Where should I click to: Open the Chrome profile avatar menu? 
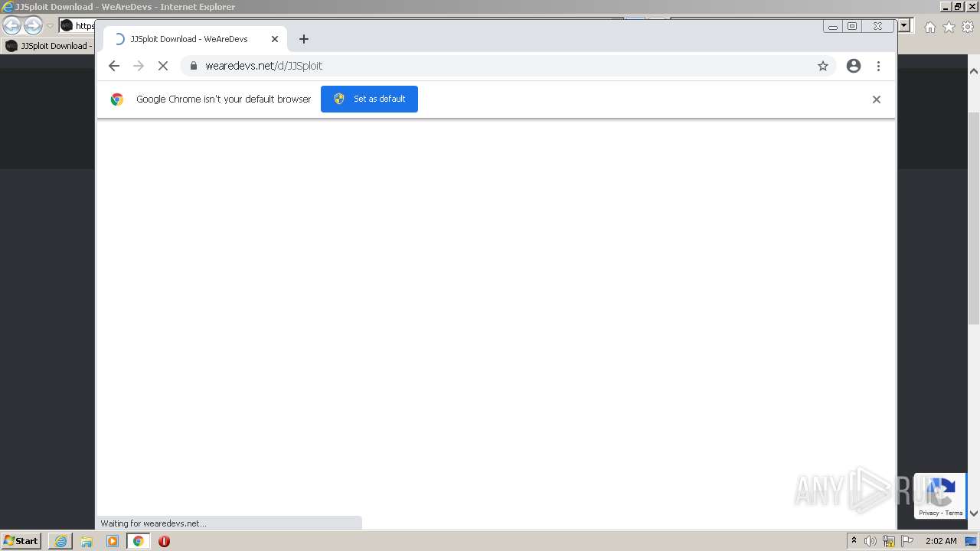[x=854, y=66]
